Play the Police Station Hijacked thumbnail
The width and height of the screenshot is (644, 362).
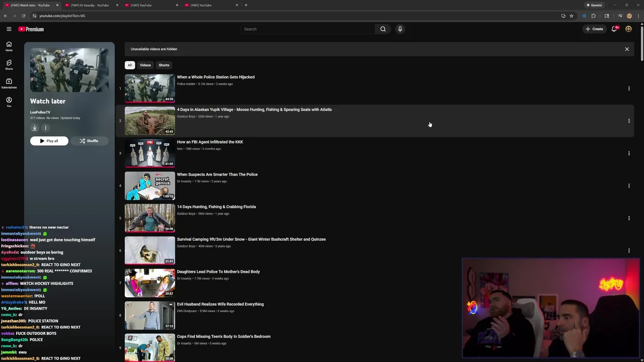150,88
